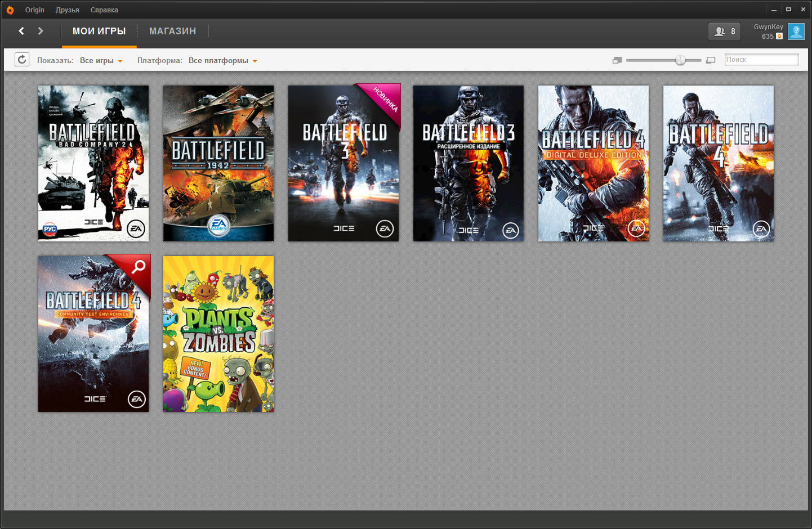The width and height of the screenshot is (812, 529).
Task: Click the tile size slider handle
Action: pyautogui.click(x=680, y=60)
